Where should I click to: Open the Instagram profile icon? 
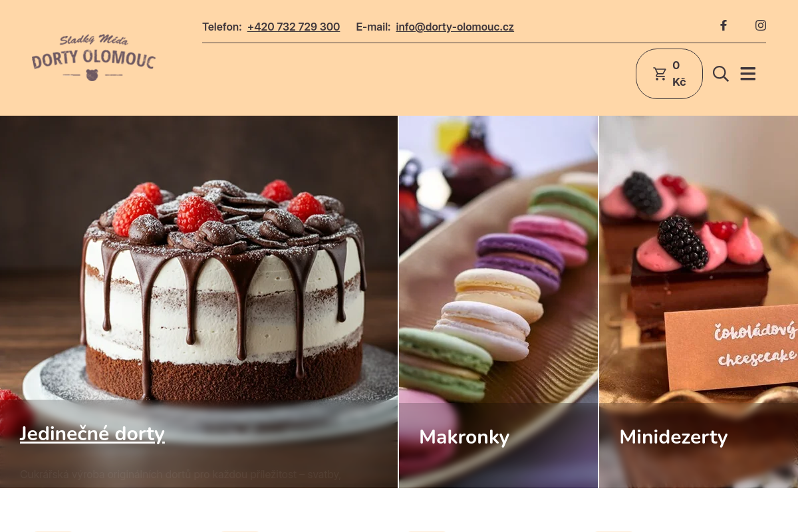761,25
